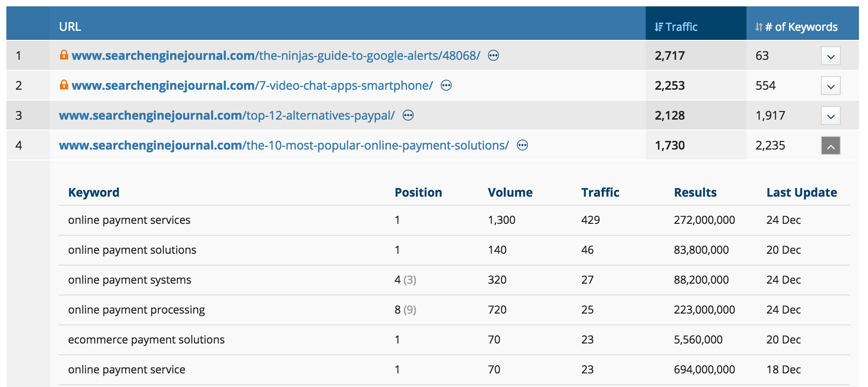Click the Position column header
The image size is (868, 387).
(418, 193)
